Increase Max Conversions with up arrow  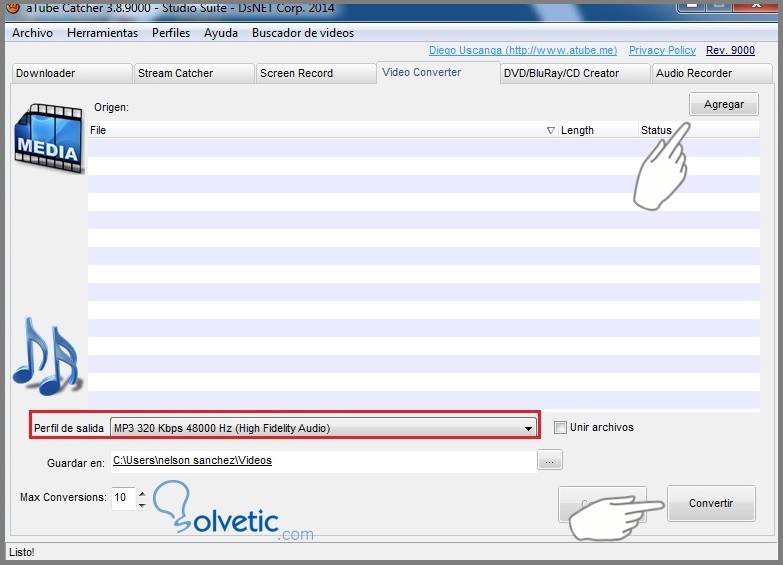tap(142, 494)
